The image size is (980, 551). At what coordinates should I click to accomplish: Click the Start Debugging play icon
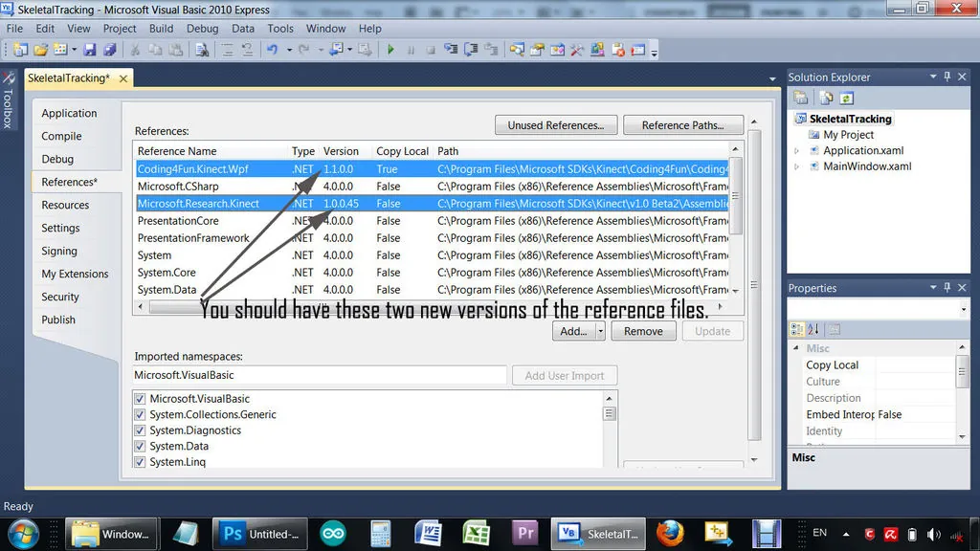(390, 50)
